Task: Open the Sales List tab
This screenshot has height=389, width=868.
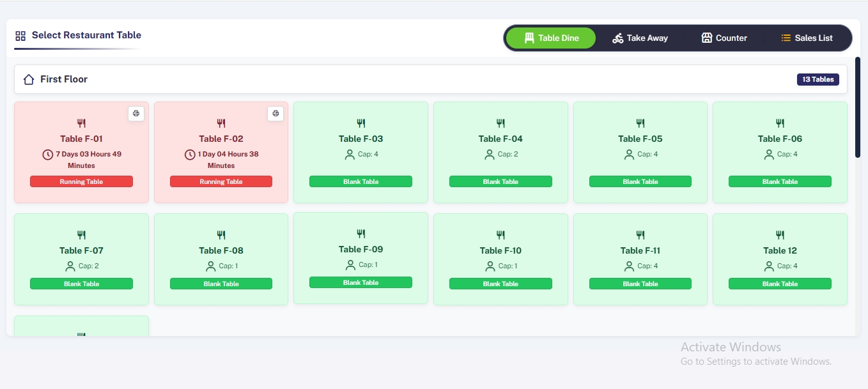Action: click(x=807, y=38)
